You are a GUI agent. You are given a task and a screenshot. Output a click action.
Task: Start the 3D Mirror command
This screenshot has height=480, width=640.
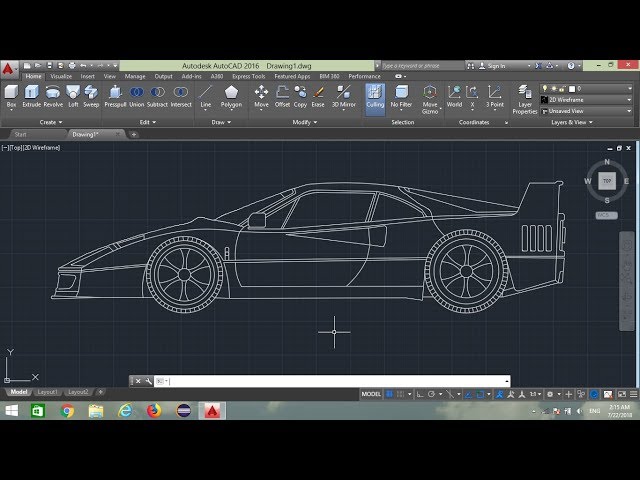point(344,96)
